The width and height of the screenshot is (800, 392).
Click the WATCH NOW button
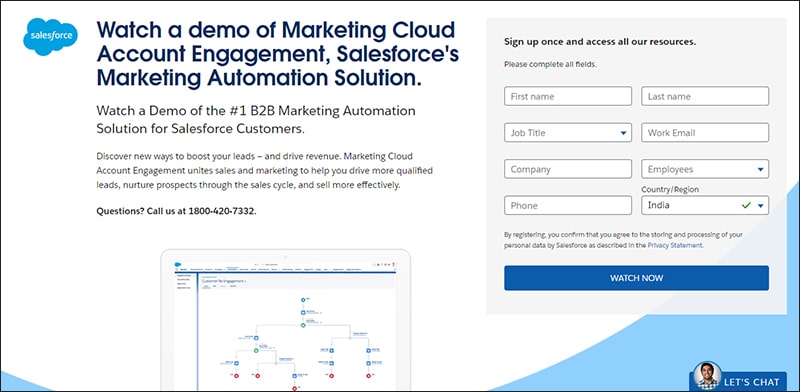[636, 278]
